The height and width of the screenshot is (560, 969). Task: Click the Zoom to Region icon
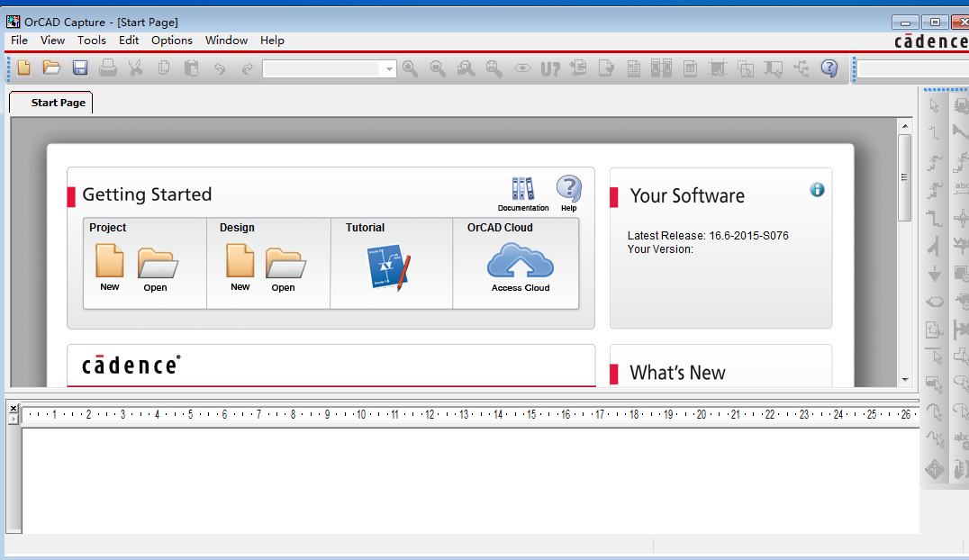(466, 68)
